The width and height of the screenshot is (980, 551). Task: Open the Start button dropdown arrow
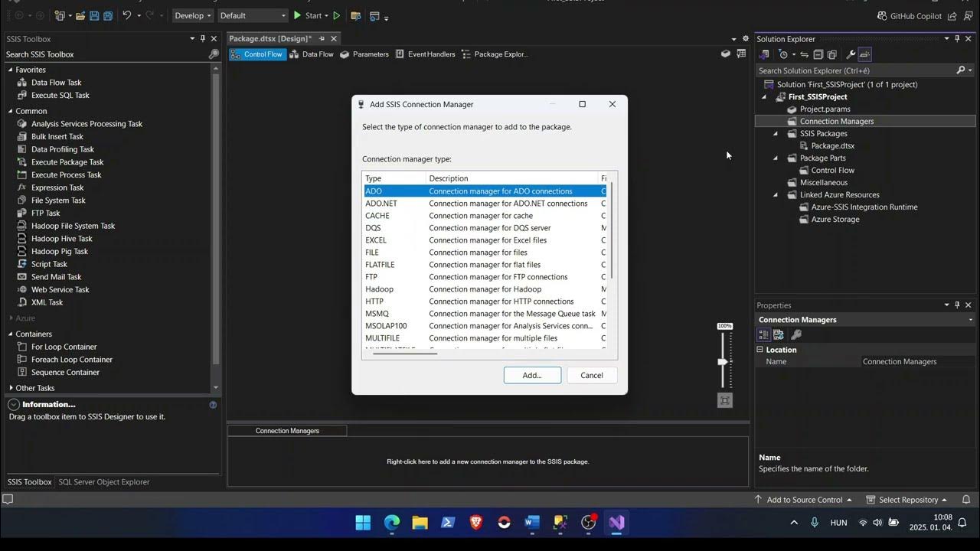pos(326,16)
